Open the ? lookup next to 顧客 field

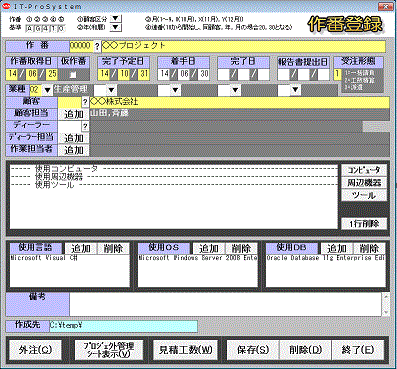coord(85,102)
